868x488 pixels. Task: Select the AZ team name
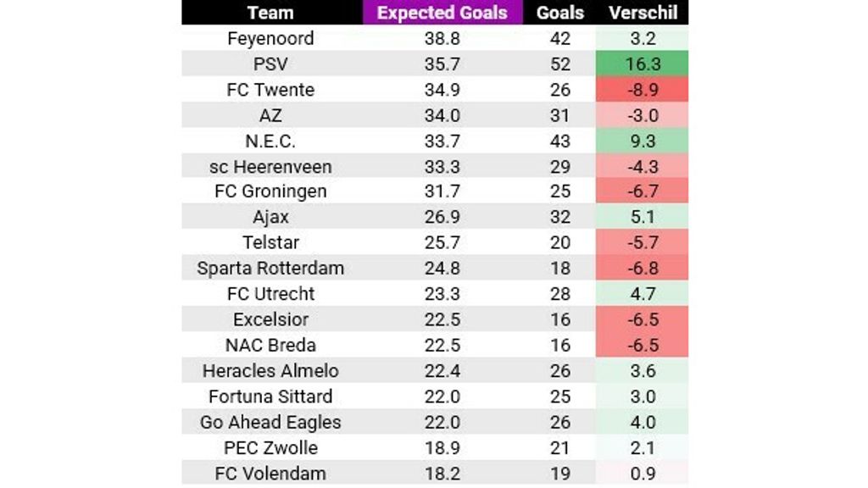coord(270,115)
